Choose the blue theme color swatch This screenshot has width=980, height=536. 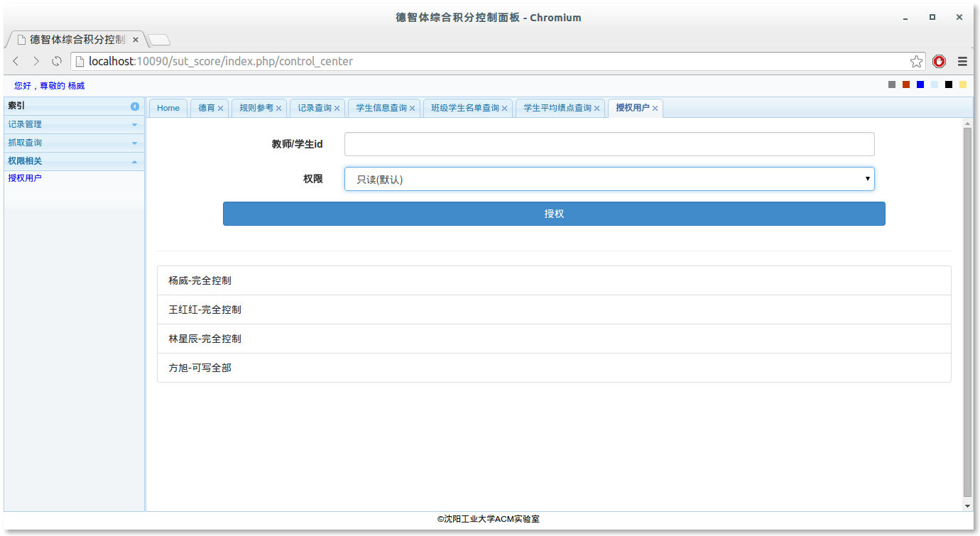[x=920, y=84]
